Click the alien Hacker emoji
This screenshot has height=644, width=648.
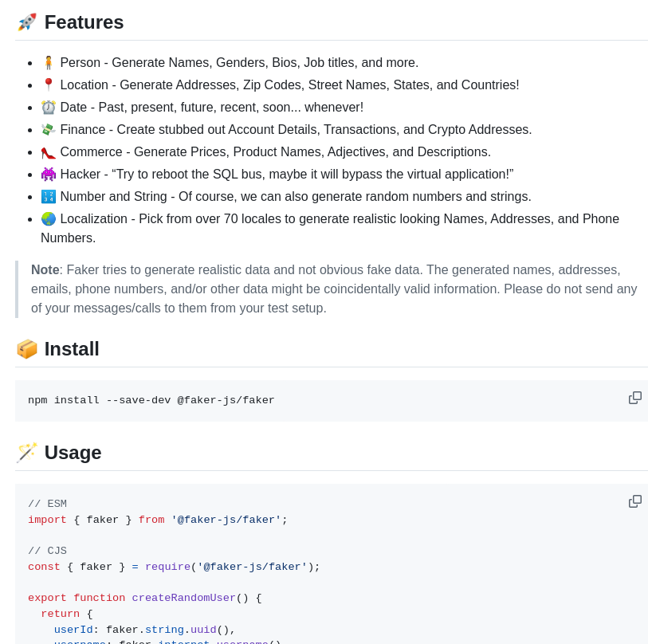(x=49, y=175)
